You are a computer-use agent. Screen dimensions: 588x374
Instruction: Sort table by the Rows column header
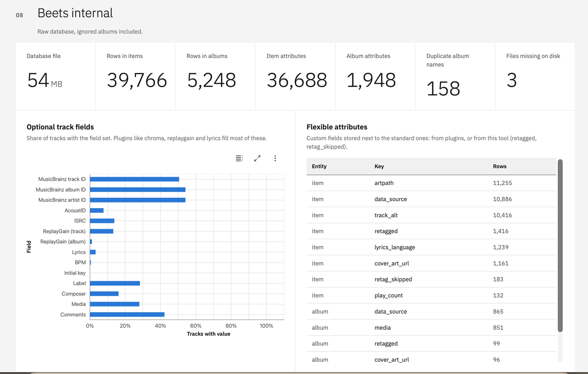[x=500, y=166]
